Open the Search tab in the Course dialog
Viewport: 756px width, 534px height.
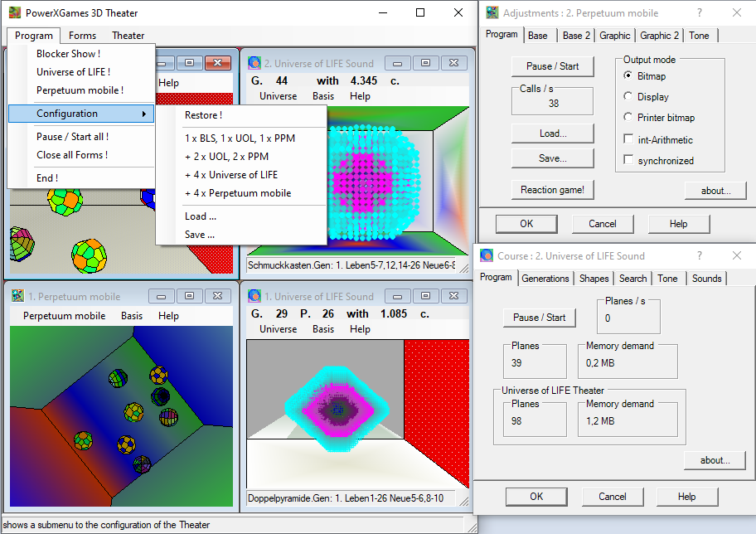click(x=633, y=279)
